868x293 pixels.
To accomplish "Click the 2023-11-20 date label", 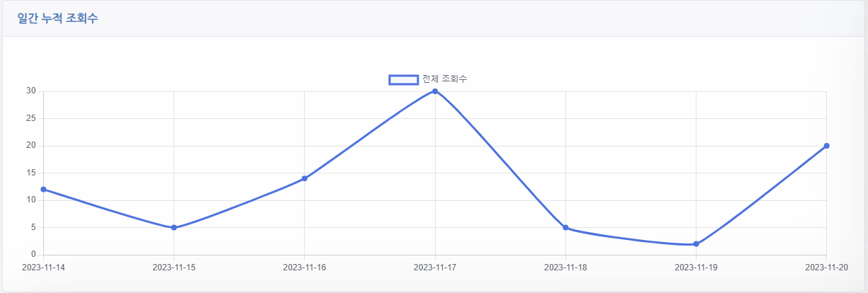I will (x=826, y=268).
